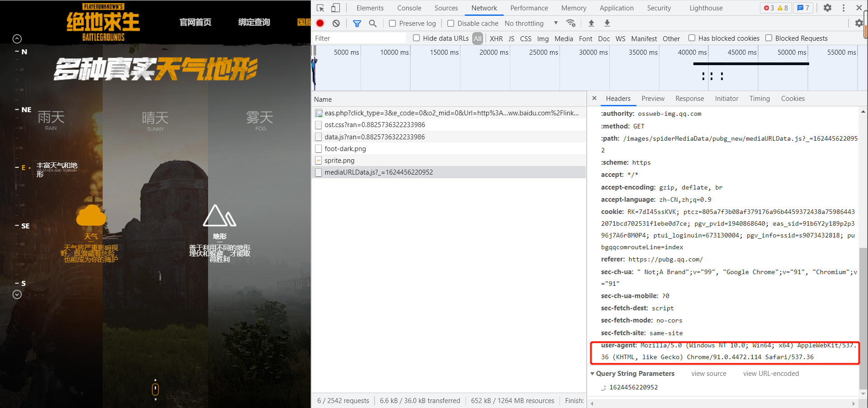The image size is (868, 408).
Task: Click the orange weather cloud icon
Action: pyautogui.click(x=91, y=215)
